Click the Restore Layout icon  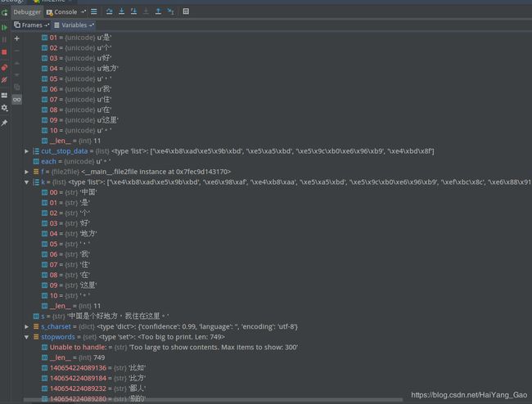pyautogui.click(x=4, y=95)
